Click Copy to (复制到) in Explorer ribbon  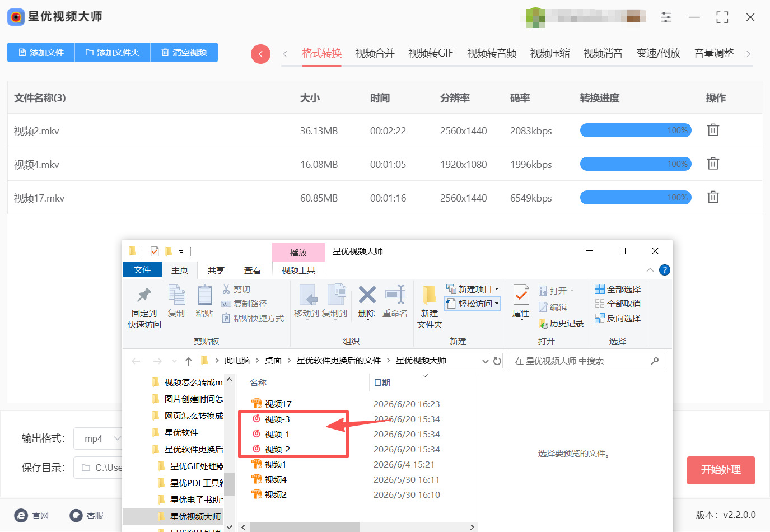click(x=335, y=302)
